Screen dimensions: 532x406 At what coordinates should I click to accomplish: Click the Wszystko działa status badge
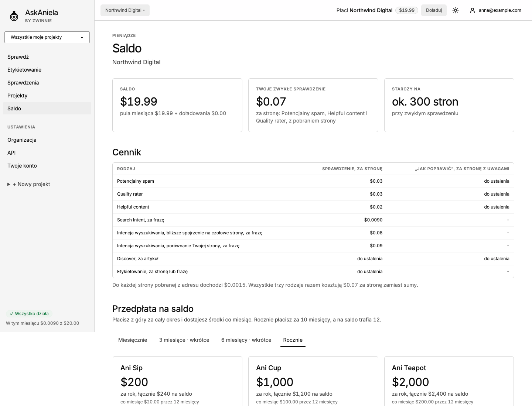pyautogui.click(x=29, y=314)
